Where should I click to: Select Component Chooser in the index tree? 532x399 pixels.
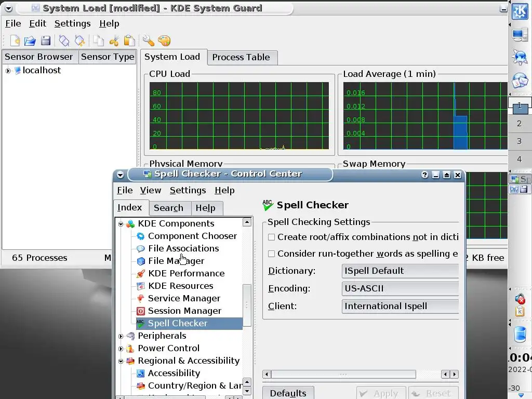[192, 236]
